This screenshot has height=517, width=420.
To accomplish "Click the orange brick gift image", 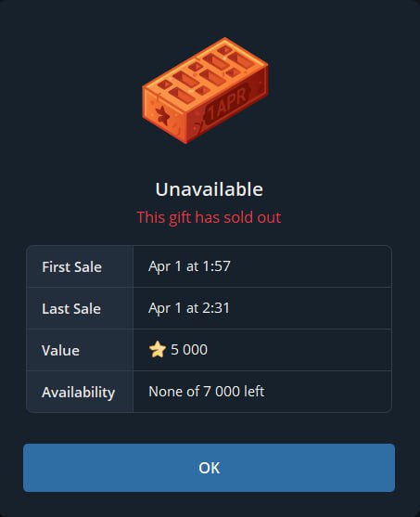I will pos(205,90).
